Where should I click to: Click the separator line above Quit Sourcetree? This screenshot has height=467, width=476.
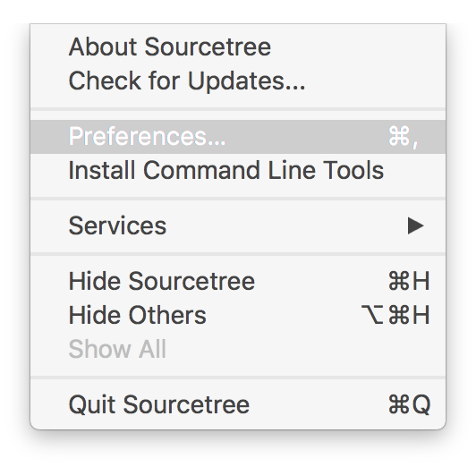[x=238, y=378]
